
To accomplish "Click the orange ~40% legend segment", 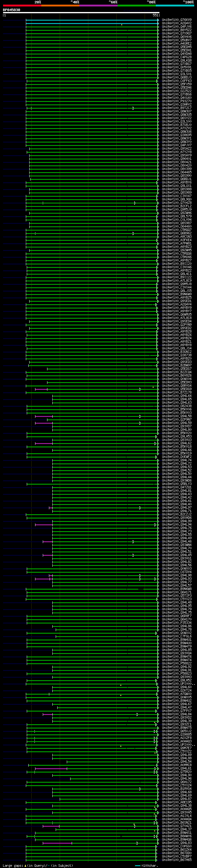I will [60, 6].
